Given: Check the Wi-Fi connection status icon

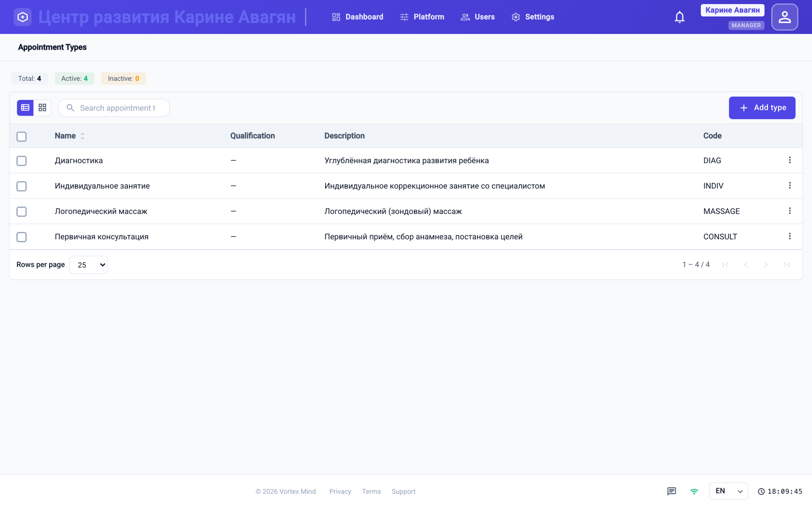Looking at the screenshot, I should [694, 491].
